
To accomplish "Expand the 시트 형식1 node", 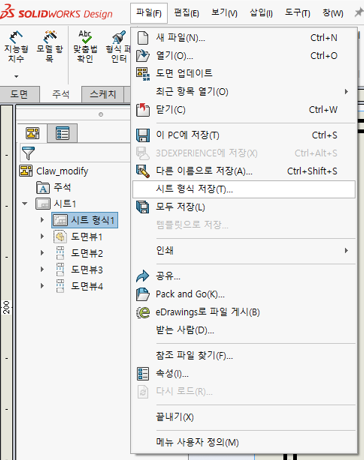I will pyautogui.click(x=42, y=220).
